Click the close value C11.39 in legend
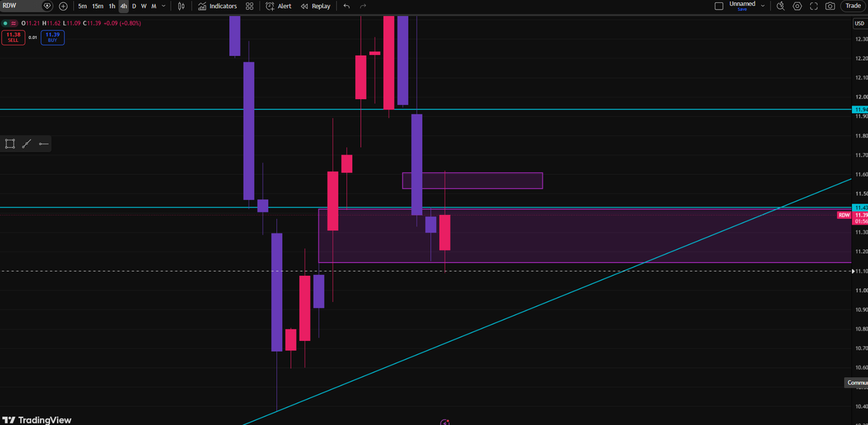Screen dimensions: 868x425 tap(91, 23)
